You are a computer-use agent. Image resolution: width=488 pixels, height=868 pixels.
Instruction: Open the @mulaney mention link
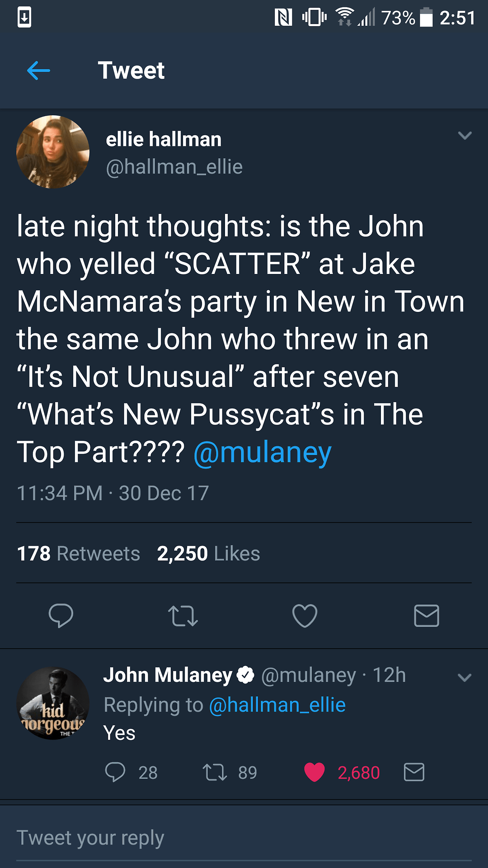[263, 452]
